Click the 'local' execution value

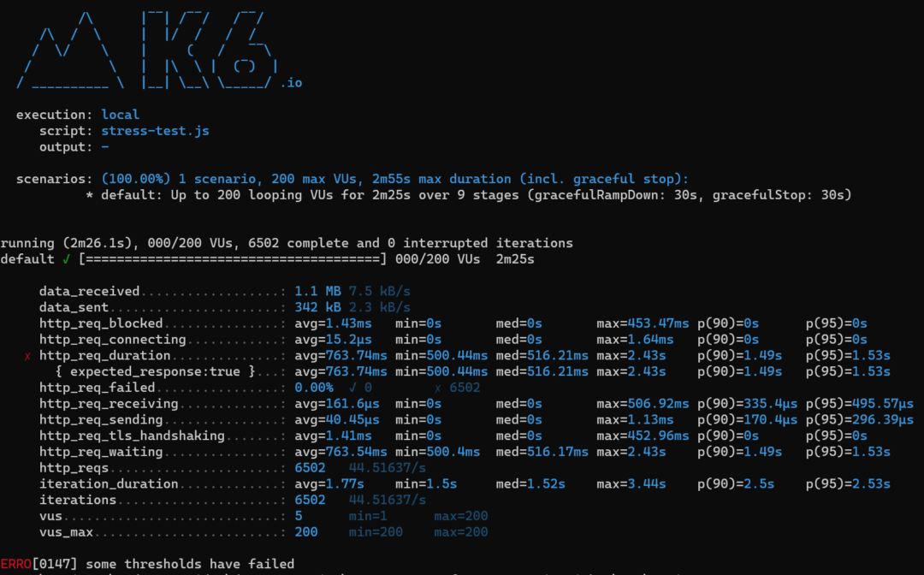(x=120, y=115)
